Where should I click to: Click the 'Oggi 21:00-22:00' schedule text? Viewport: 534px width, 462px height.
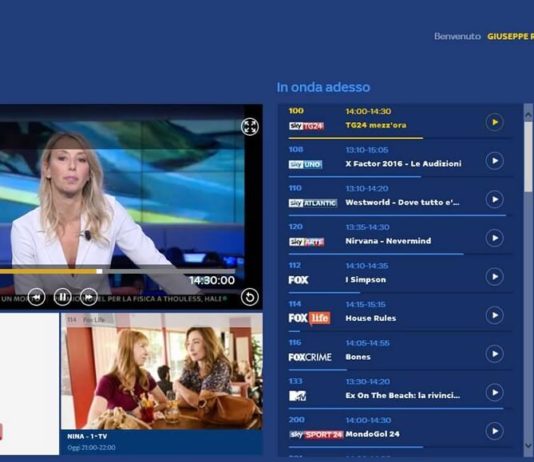coord(91,447)
